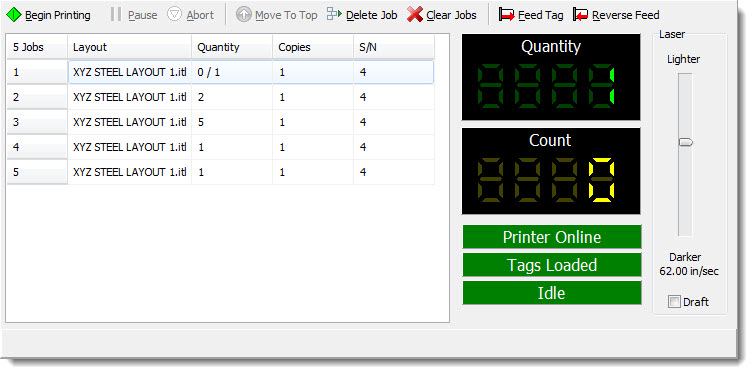Click the Idle status indicator
The height and width of the screenshot is (374, 753).
pyautogui.click(x=552, y=293)
